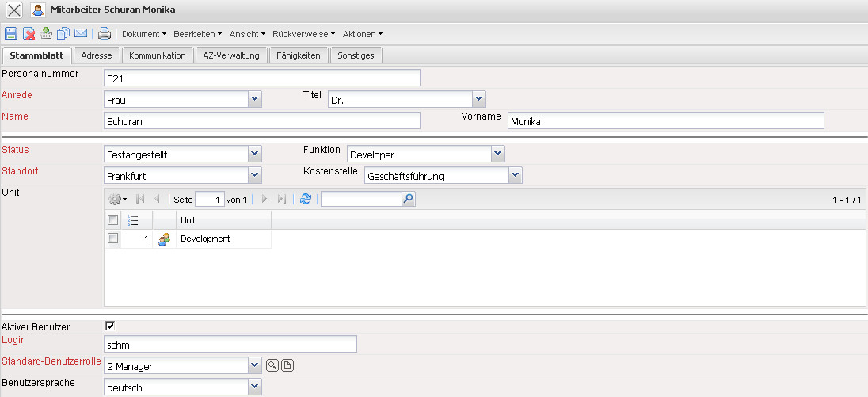
Task: Click into the Login input field
Action: click(x=230, y=345)
